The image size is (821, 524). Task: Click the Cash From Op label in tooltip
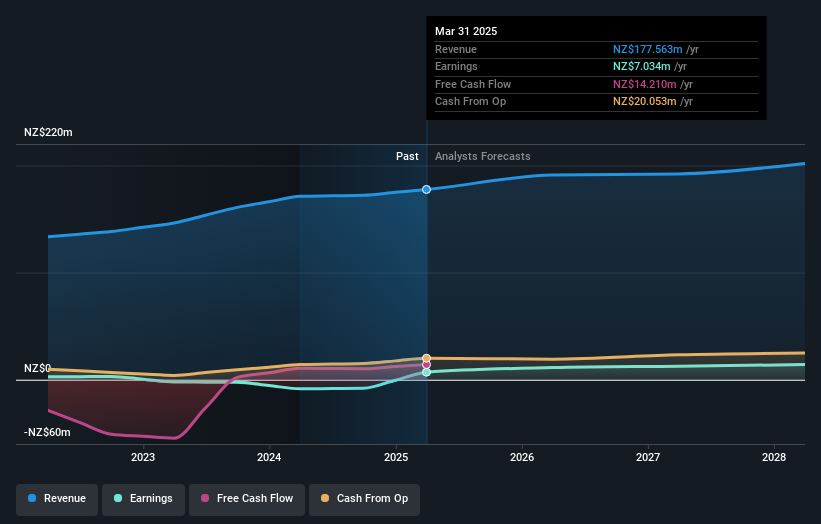click(470, 102)
